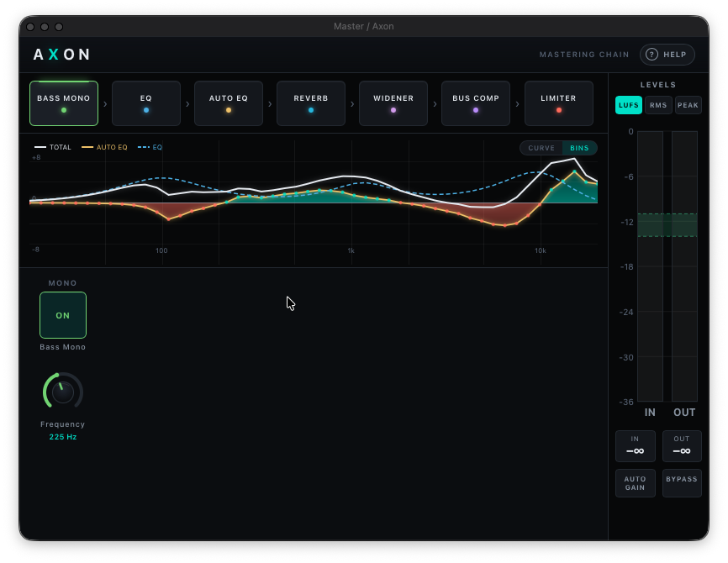The width and height of the screenshot is (728, 563).
Task: Click the blue status dot on EQ
Action: 146,110
